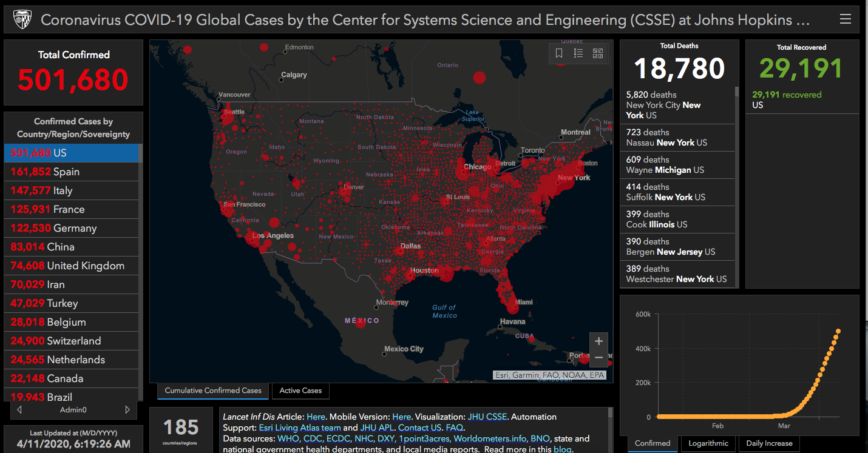Open the hamburger menu in header
868x453 pixels.
pos(845,19)
